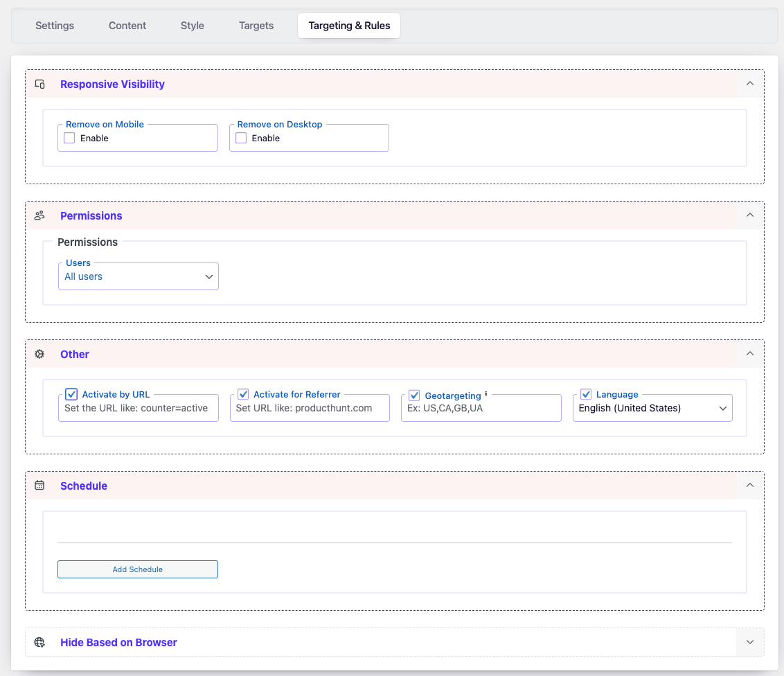Click the Responsive Visibility devices icon
The image size is (784, 676).
click(x=39, y=84)
